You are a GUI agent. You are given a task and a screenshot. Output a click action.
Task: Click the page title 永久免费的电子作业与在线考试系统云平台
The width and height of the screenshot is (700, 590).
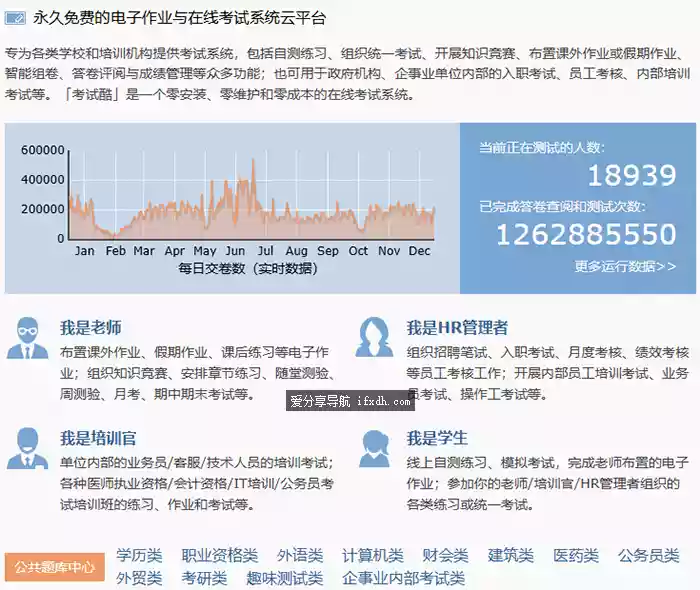(179, 18)
